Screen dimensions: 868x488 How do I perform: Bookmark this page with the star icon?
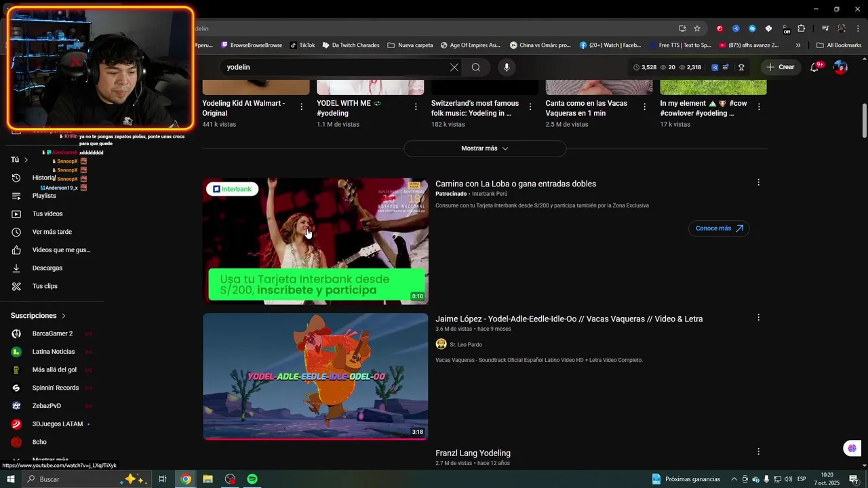point(697,28)
